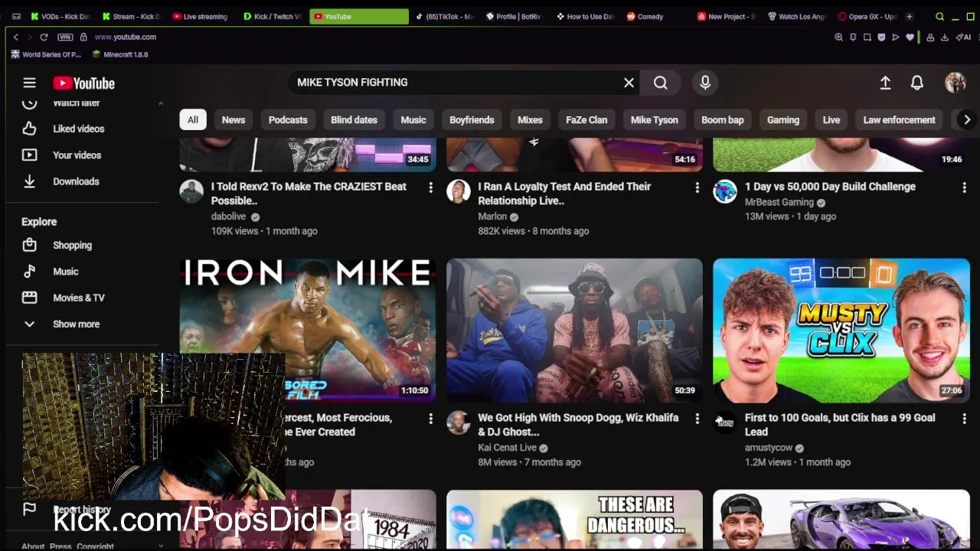980x551 pixels.
Task: Open Minecraft 1.8.8 bookmark
Action: point(120,54)
